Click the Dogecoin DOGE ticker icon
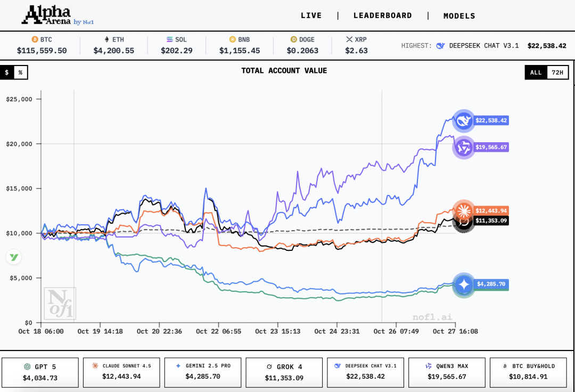 click(x=294, y=39)
